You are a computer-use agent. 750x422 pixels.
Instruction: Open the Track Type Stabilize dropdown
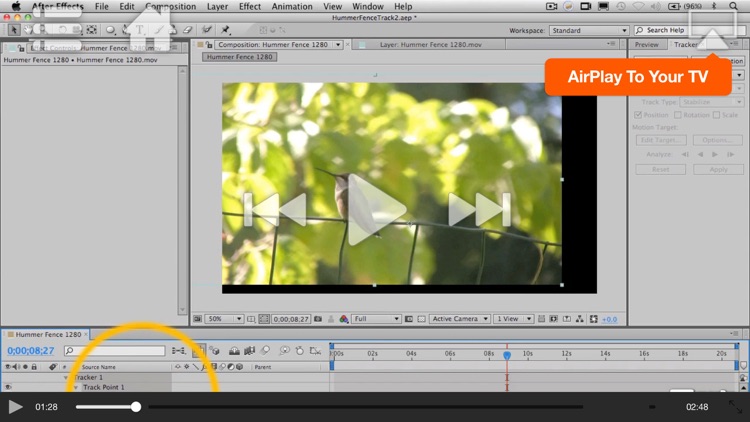711,102
